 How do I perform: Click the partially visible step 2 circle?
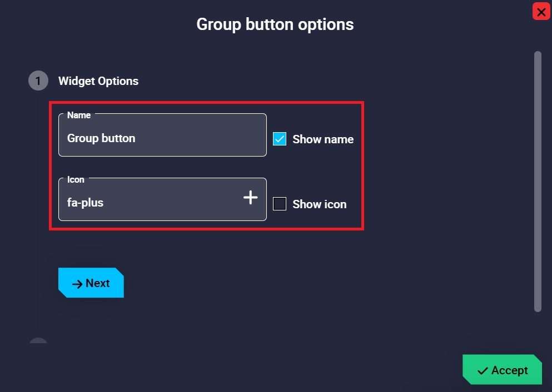pyautogui.click(x=38, y=340)
